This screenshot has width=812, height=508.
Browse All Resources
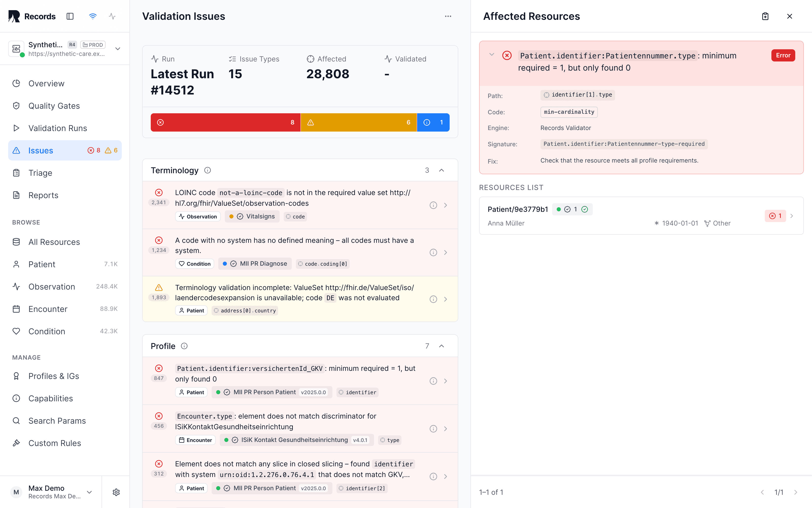(x=65, y=242)
